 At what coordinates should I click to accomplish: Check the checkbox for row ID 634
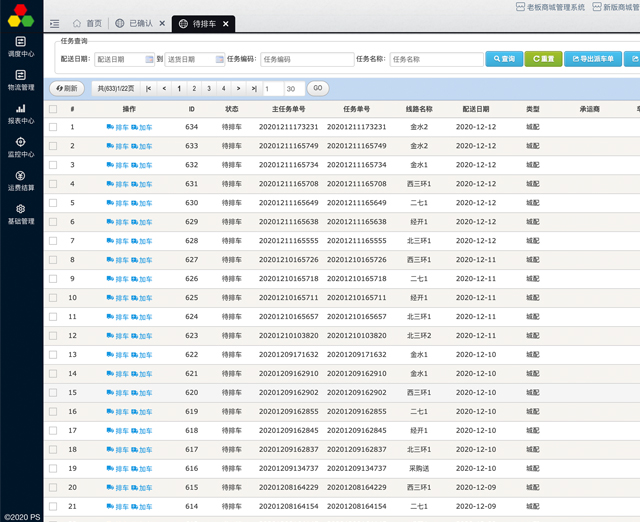[53, 127]
